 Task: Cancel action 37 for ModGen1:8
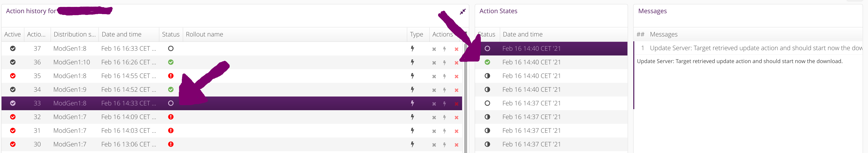coord(434,48)
